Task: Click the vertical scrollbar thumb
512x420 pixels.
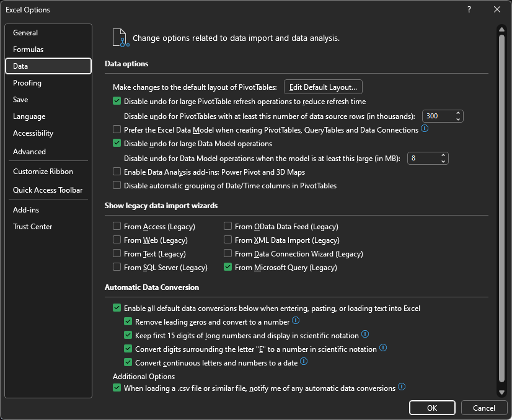Action: click(x=502, y=208)
